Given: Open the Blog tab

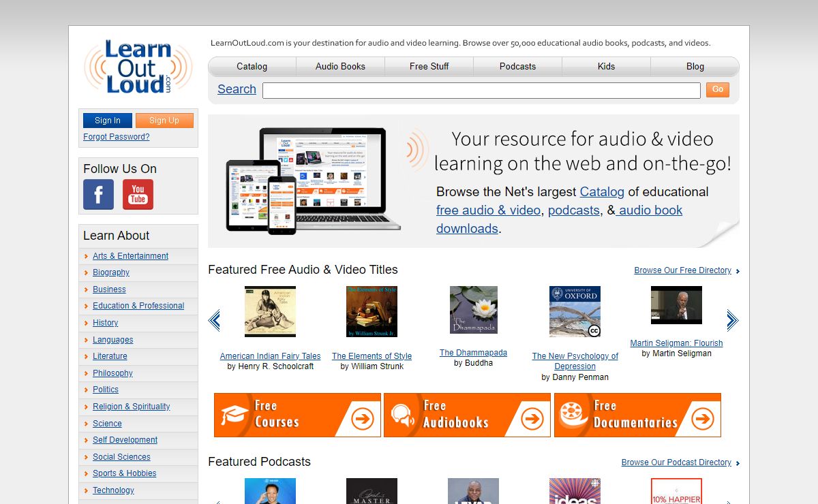Looking at the screenshot, I should (x=695, y=66).
